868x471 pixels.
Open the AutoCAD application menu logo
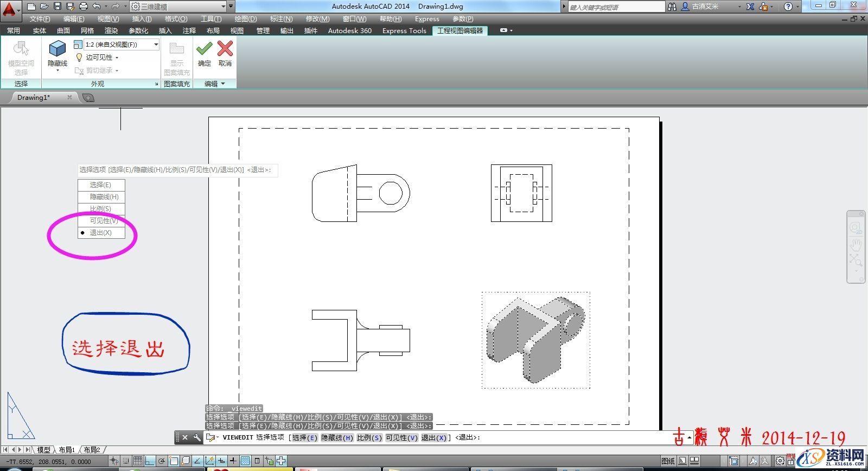point(9,9)
